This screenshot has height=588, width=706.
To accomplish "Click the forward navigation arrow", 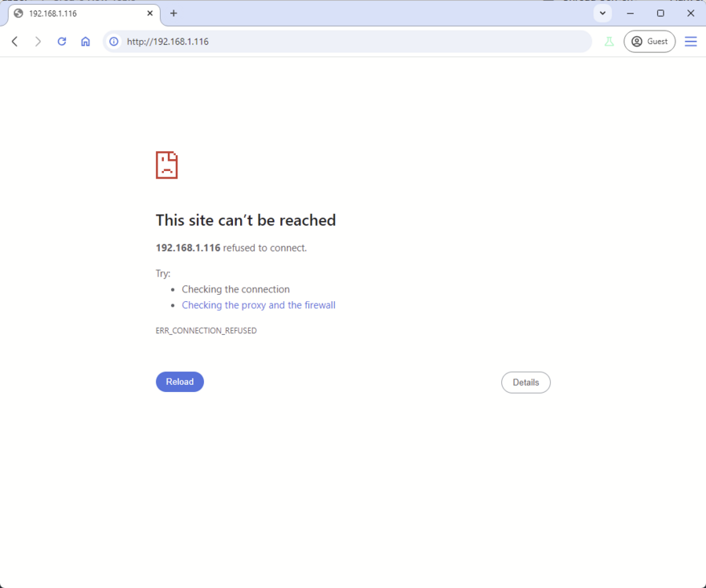I will [x=38, y=42].
